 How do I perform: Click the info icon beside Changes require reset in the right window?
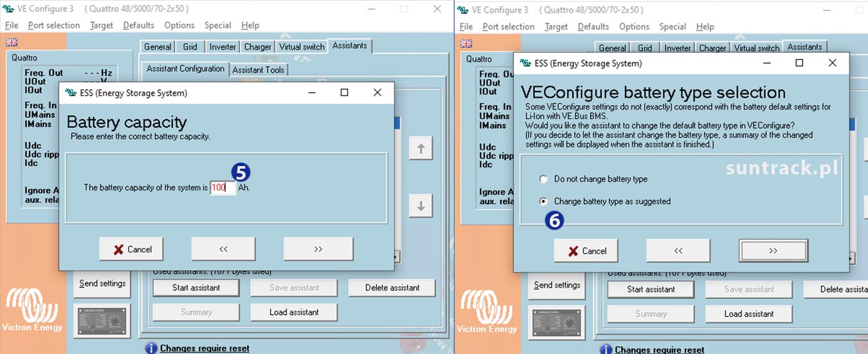coord(606,349)
